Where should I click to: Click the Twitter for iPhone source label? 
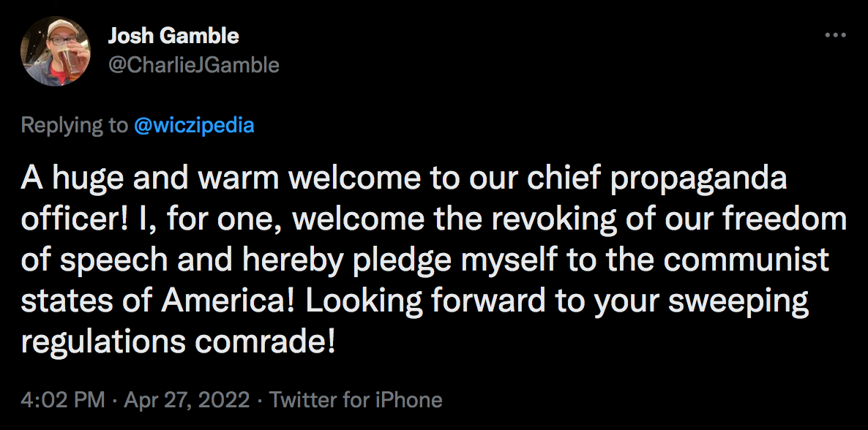pos(356,399)
